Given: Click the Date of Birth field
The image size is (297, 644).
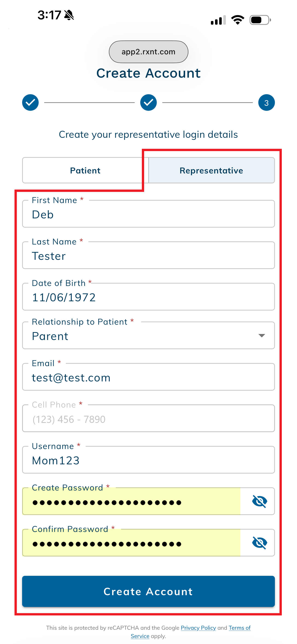Looking at the screenshot, I should click(x=148, y=298).
